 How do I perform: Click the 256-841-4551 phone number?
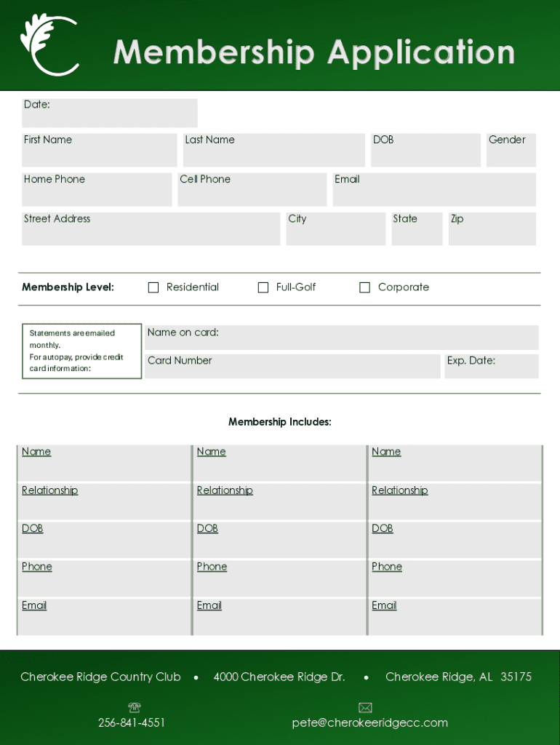click(132, 722)
